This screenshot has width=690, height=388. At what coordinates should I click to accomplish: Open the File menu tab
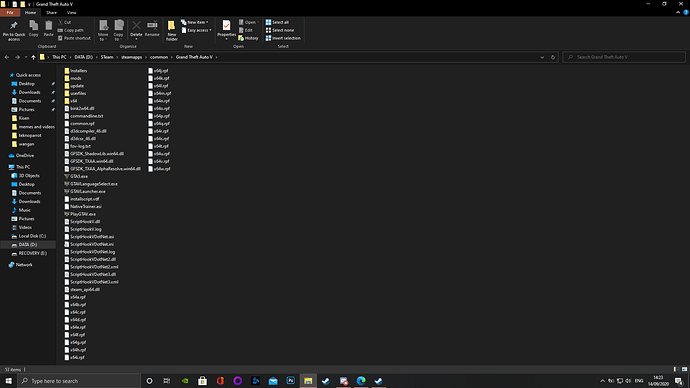(x=10, y=13)
